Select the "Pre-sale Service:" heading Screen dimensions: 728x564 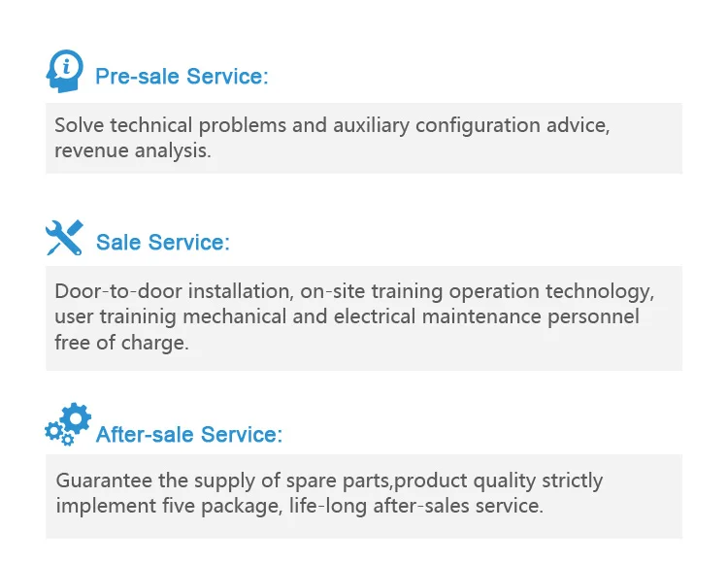tap(182, 77)
